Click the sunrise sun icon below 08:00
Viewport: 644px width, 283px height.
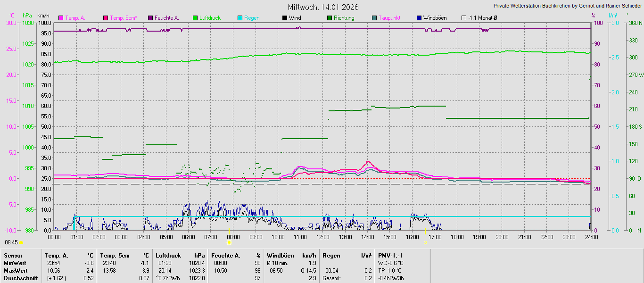[229, 242]
